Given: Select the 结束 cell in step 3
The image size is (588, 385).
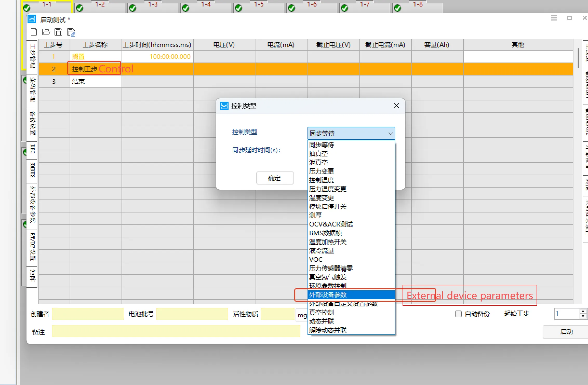Looking at the screenshot, I should coord(96,81).
